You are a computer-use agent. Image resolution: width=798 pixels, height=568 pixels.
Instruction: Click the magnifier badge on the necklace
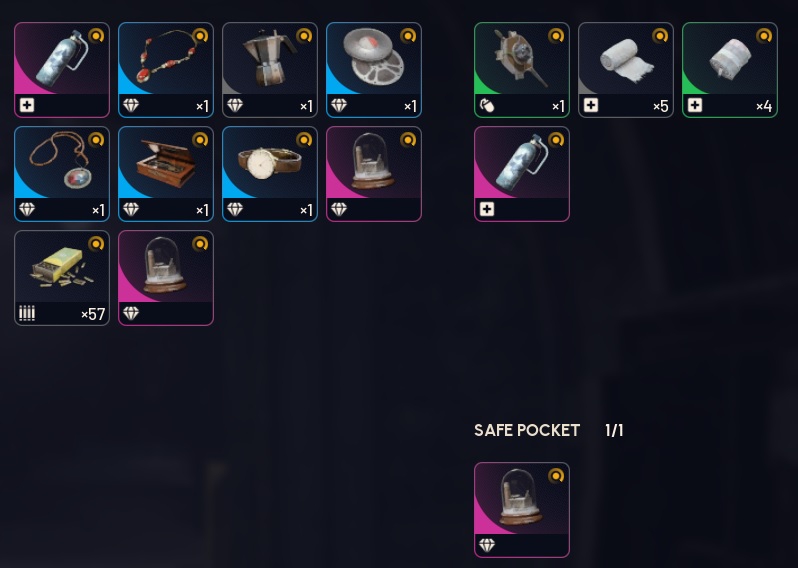click(x=200, y=36)
